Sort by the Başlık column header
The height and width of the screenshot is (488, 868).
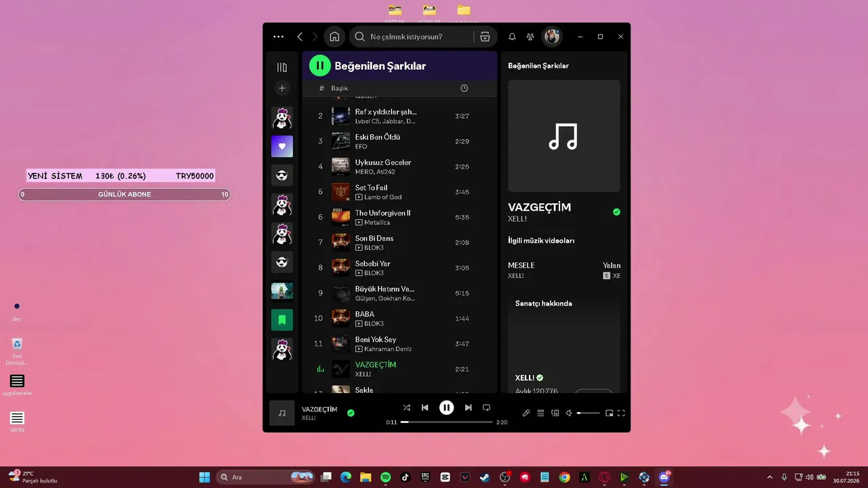tap(340, 88)
